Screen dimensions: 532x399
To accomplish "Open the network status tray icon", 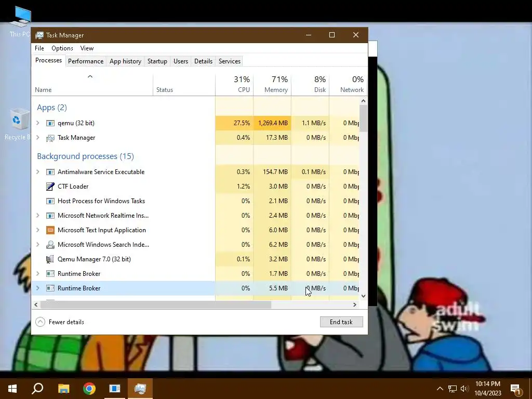I will [x=453, y=389].
